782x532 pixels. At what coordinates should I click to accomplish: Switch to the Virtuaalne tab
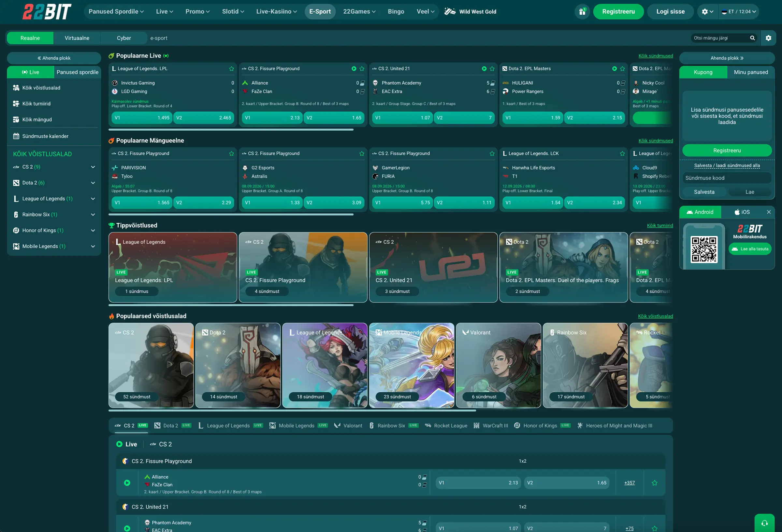[x=77, y=38]
